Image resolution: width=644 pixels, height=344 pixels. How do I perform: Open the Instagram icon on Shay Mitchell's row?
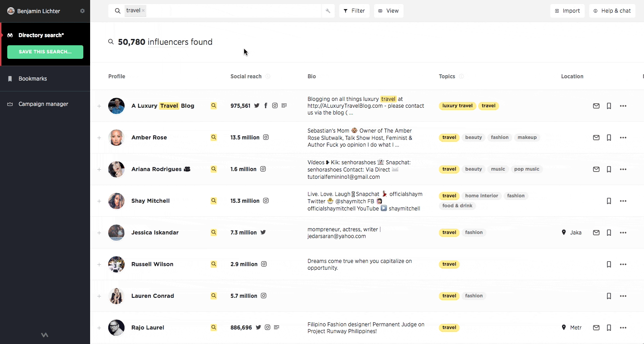(x=266, y=201)
